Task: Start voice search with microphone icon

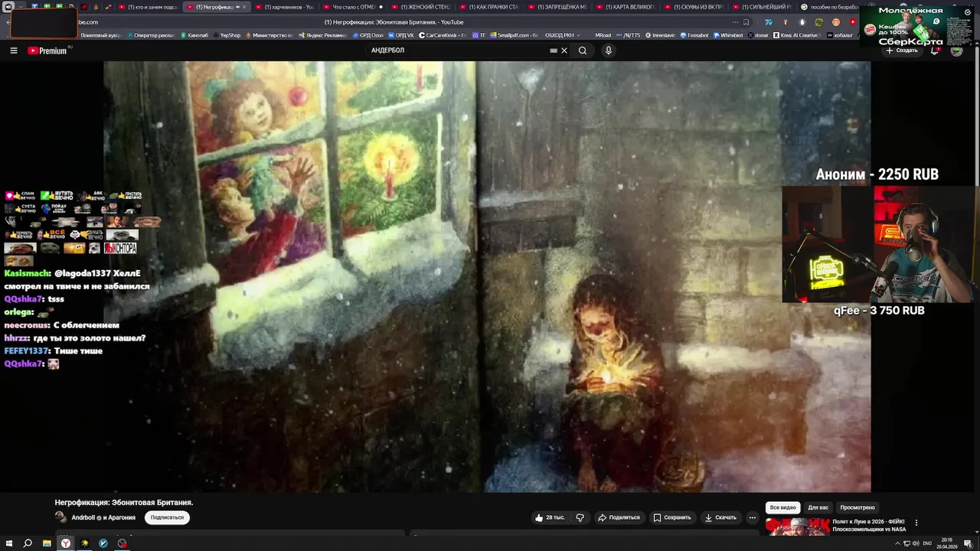Action: point(609,51)
